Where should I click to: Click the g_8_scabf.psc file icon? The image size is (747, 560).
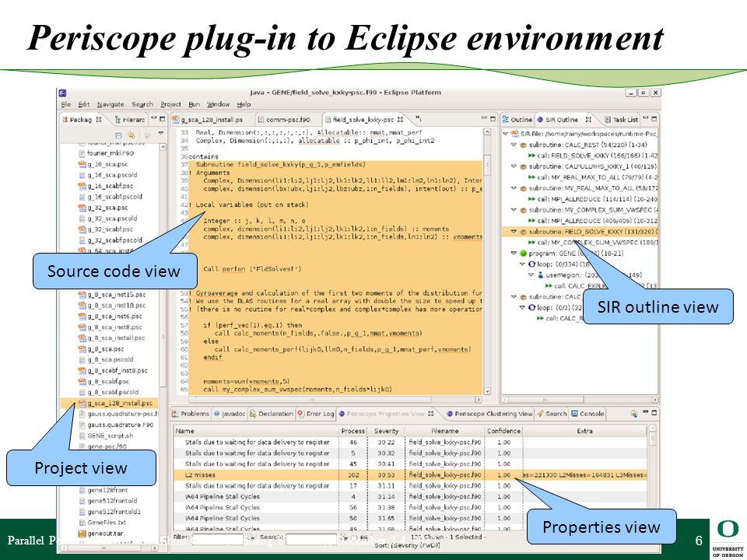click(82, 381)
